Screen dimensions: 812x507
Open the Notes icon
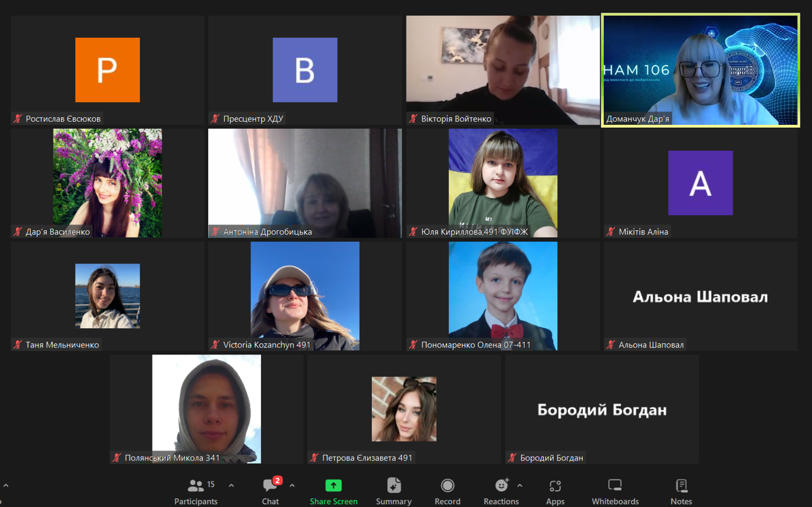pyautogui.click(x=681, y=486)
